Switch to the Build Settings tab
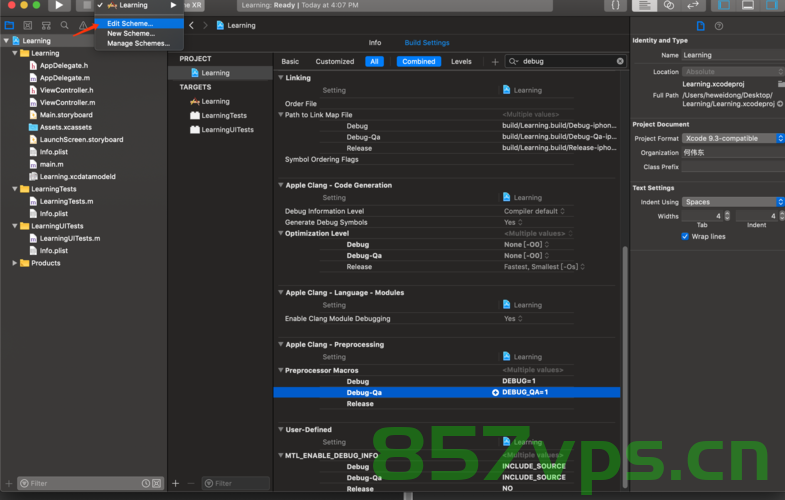 427,43
